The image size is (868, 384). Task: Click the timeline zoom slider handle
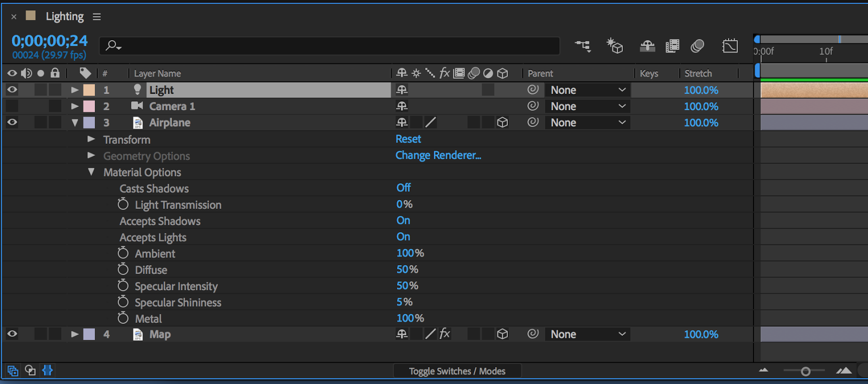[x=806, y=372]
